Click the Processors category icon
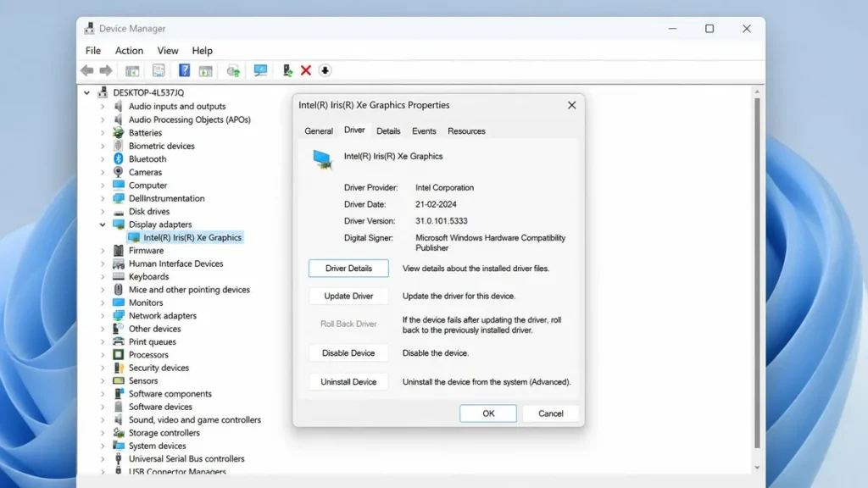The height and width of the screenshot is (488, 868). (x=119, y=355)
